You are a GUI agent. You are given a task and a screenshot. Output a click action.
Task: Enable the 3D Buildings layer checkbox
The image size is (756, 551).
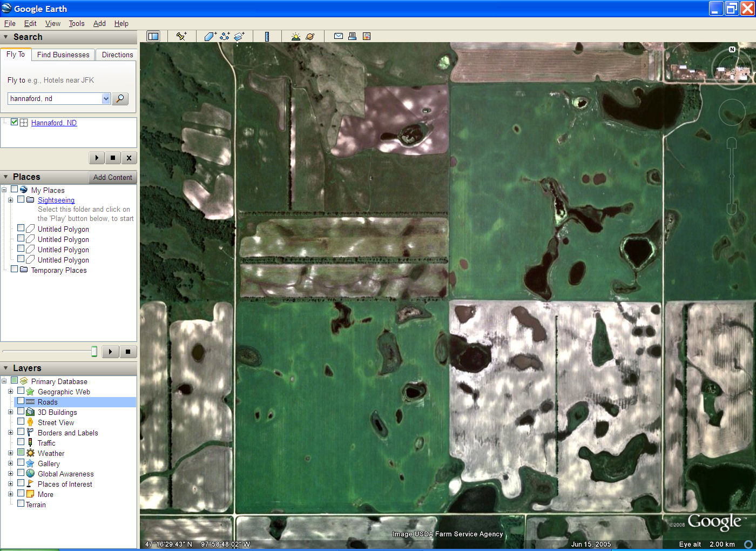pyautogui.click(x=21, y=412)
